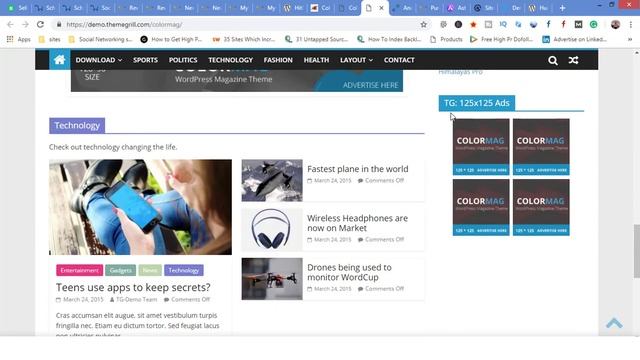The image size is (640, 360).
Task: Open the FASHION menu item
Action: point(278,60)
